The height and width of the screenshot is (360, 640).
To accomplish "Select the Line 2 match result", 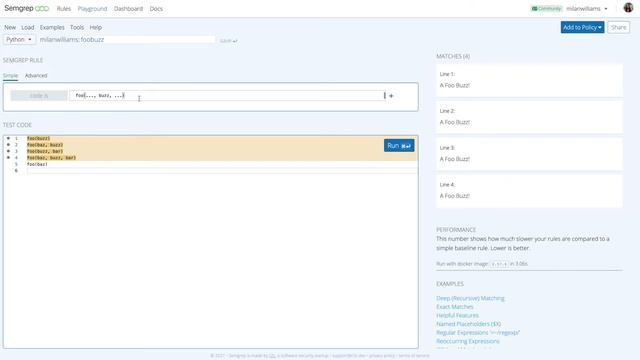I will click(529, 117).
